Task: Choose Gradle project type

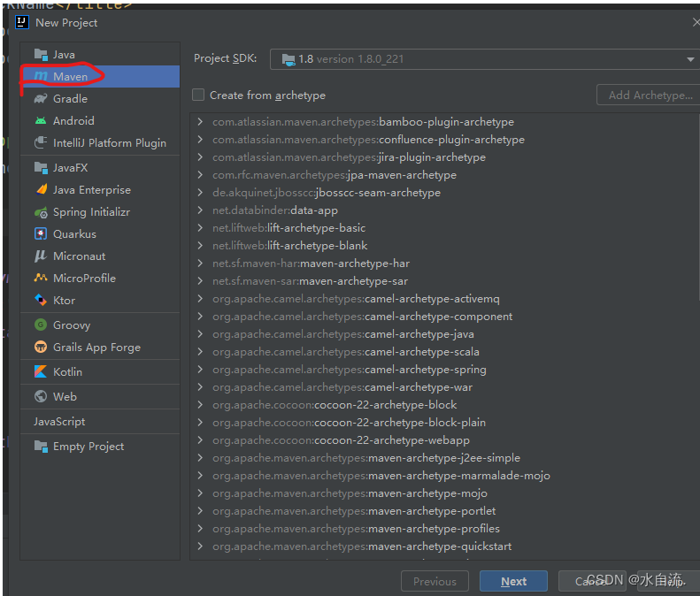Action: [100, 98]
